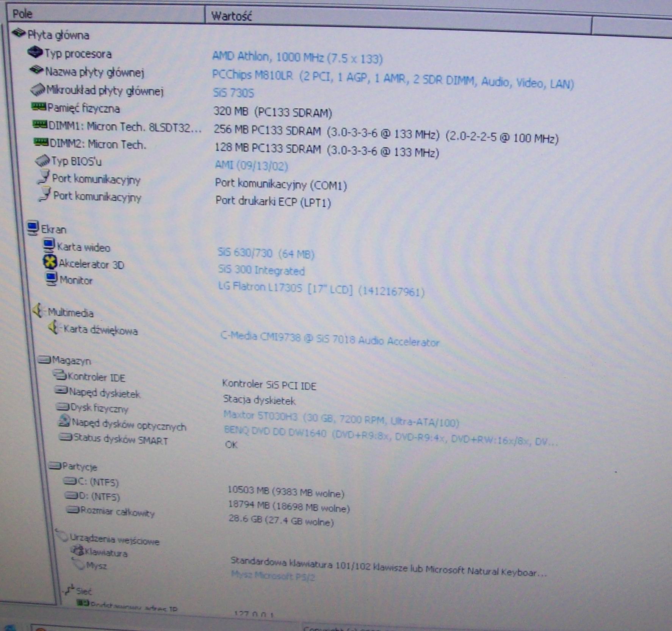Image resolution: width=672 pixels, height=631 pixels.
Task: Click the Płyta główna section icon
Action: pos(18,33)
